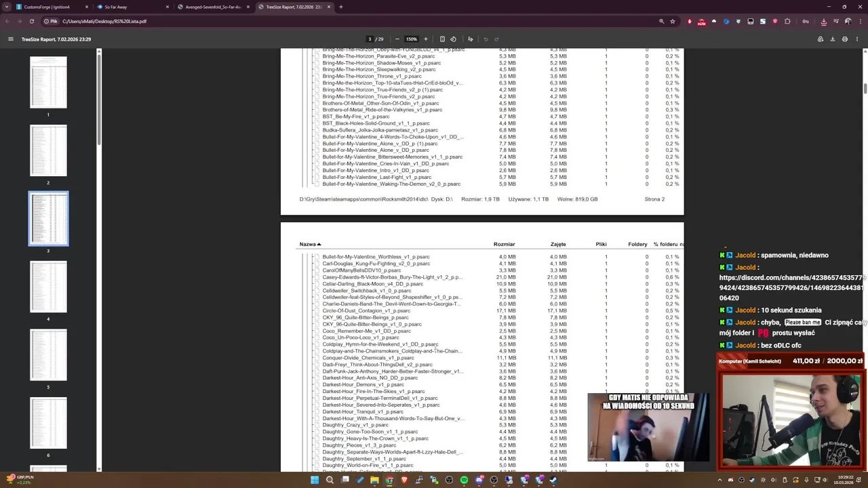This screenshot has height=488, width=868.
Task: Click the undo arrow in PDF toolbar
Action: 486,39
